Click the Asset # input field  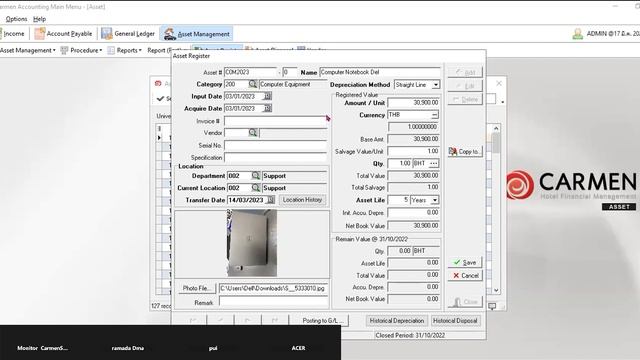coord(250,72)
